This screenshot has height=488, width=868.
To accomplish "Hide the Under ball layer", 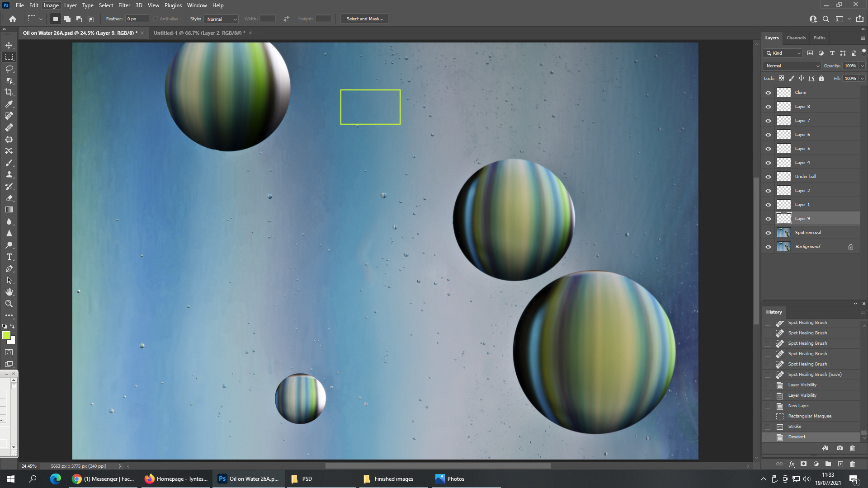I will (768, 177).
